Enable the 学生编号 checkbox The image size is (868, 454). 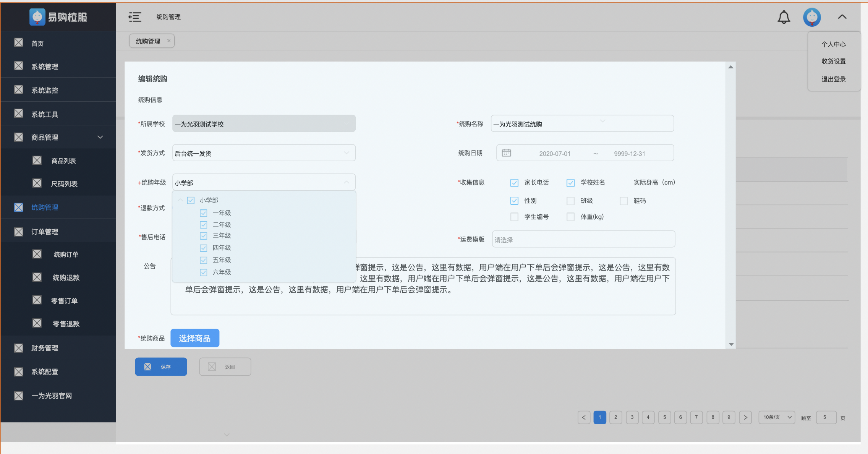pos(514,217)
